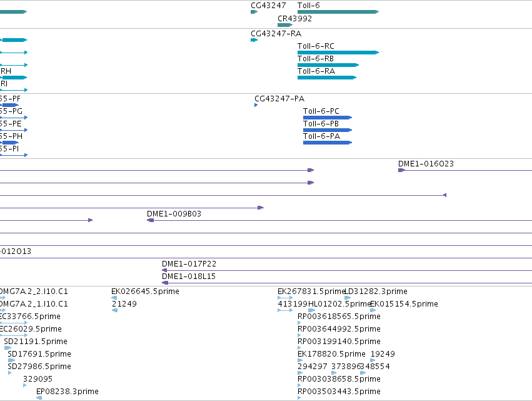Click the 413199 feature label
The width and height of the screenshot is (532, 401).
293,304
